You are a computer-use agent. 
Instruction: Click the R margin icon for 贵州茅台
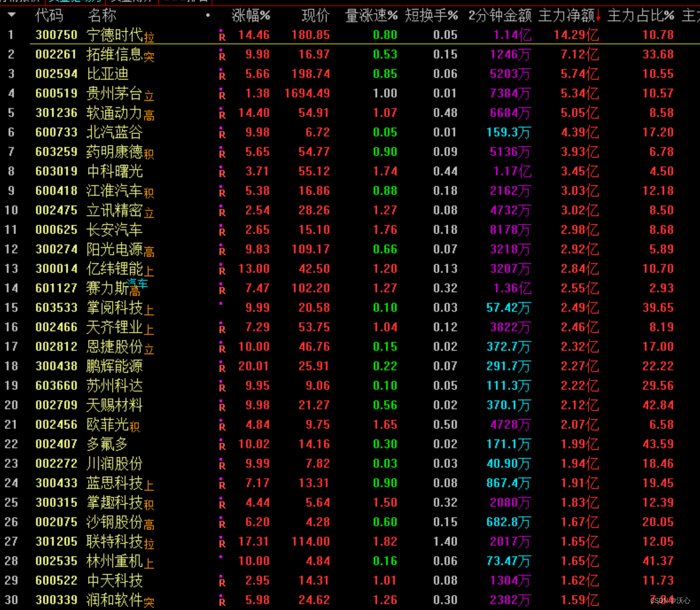point(222,94)
